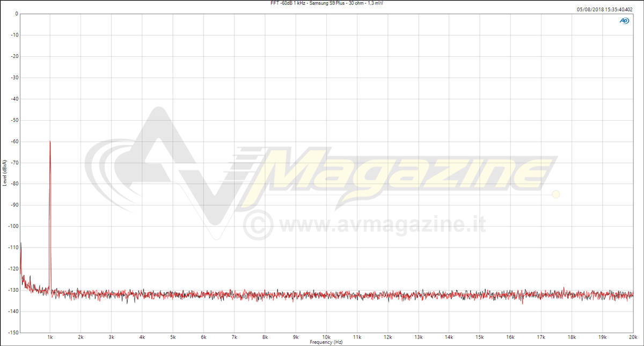Click the -70 level tick label
The image size is (644, 346).
coord(15,163)
